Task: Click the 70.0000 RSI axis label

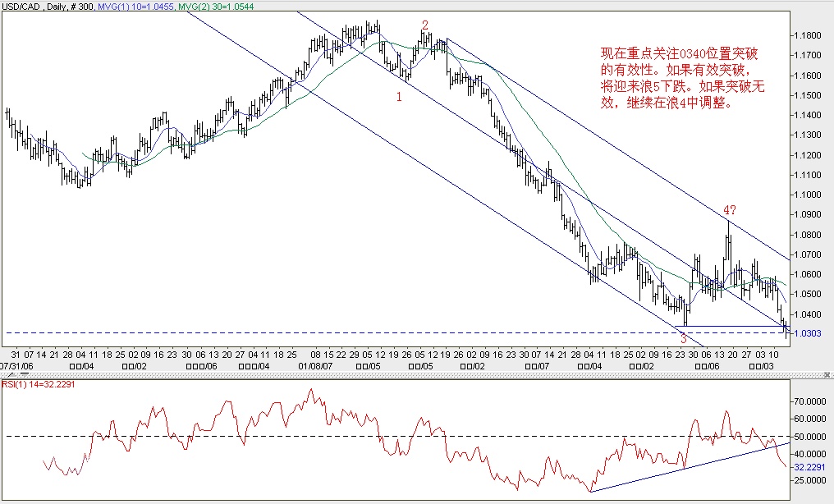Action: click(x=809, y=401)
